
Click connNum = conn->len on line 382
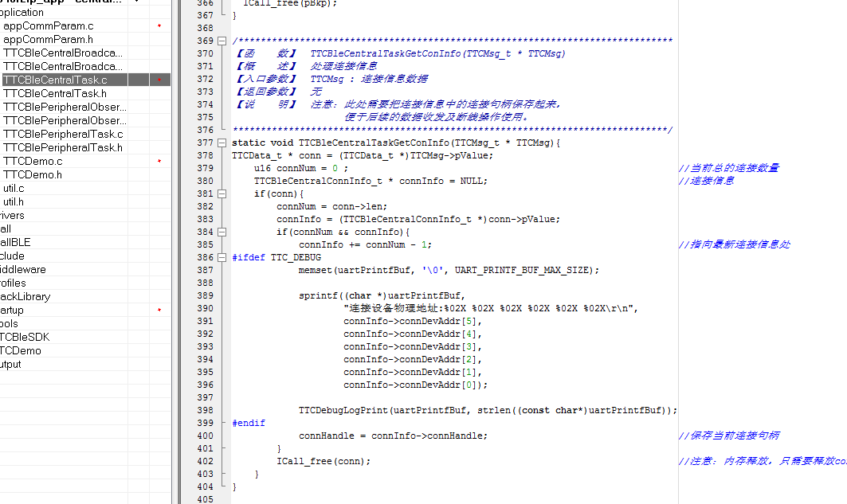331,207
